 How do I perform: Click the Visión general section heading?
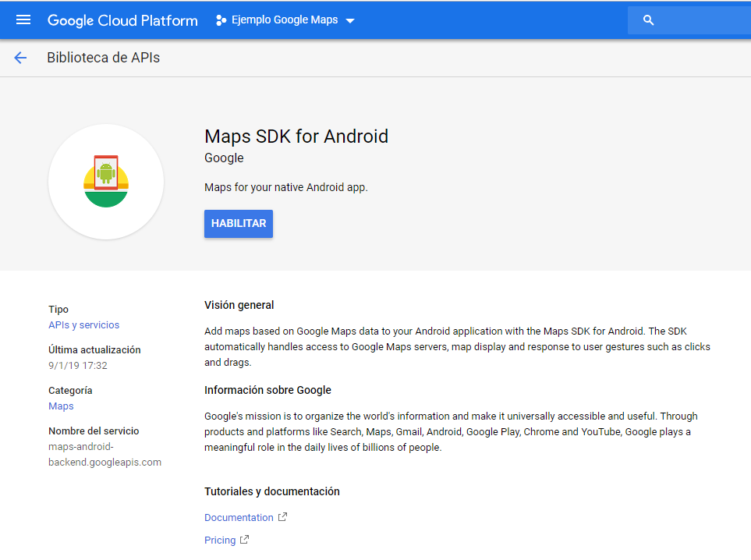coord(239,305)
